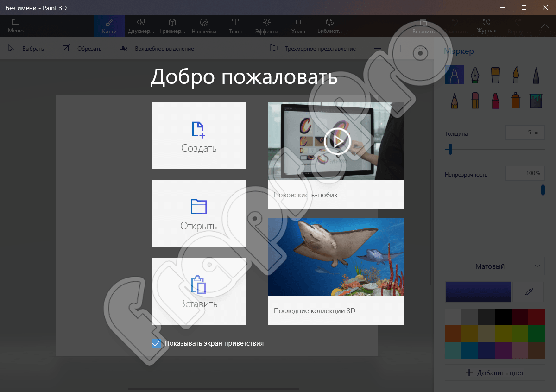The width and height of the screenshot is (556, 392).
Task: Open the Effects tool (Эффекты)
Action: coord(266,26)
